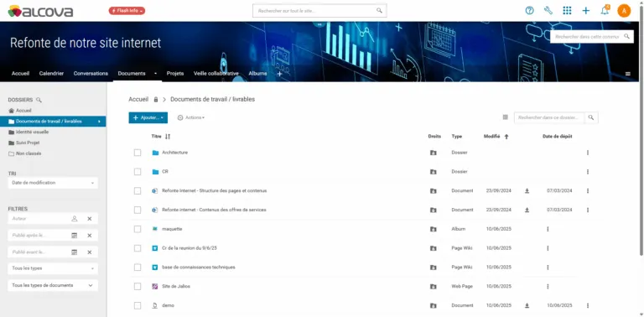Open the Flash Info dropdown
The image size is (644, 317).
click(x=127, y=11)
